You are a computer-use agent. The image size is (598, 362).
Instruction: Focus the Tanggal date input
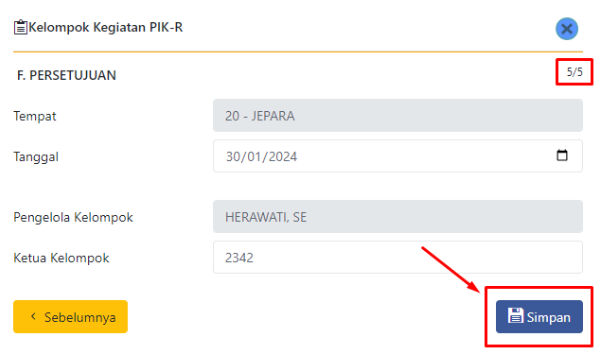click(x=398, y=156)
